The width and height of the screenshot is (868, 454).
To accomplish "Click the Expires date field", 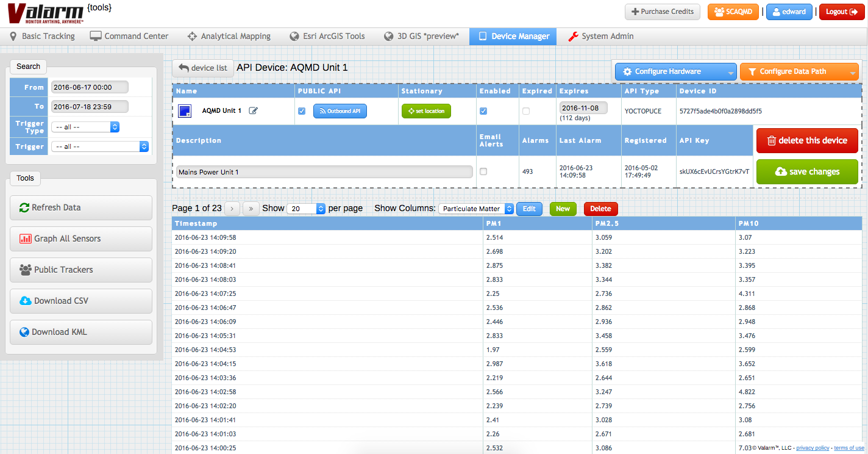I will [x=583, y=108].
